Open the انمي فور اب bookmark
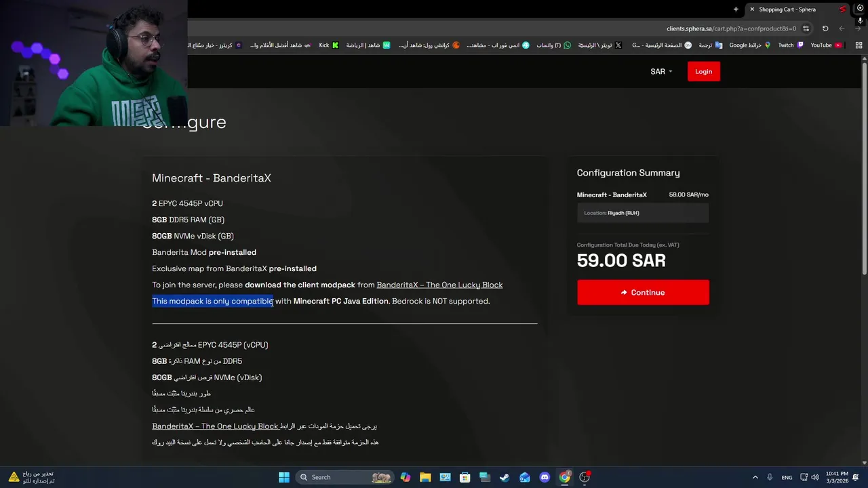This screenshot has height=488, width=868. coord(498,45)
